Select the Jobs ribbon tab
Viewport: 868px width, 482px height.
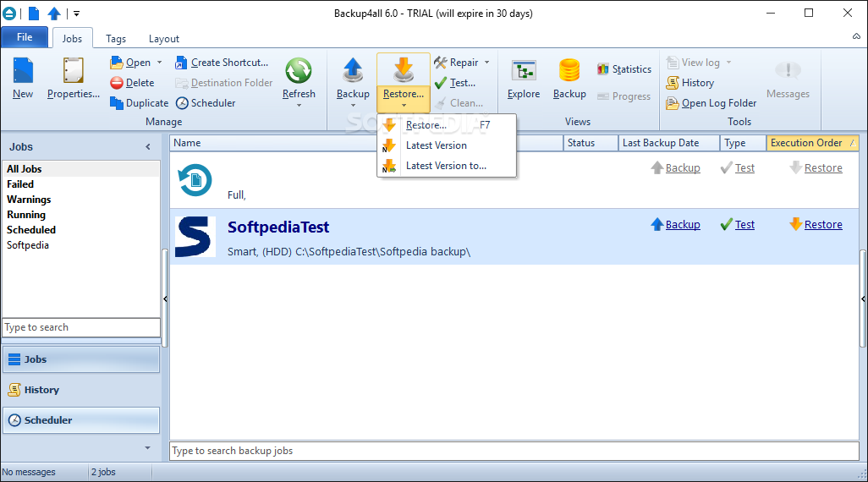coord(72,39)
